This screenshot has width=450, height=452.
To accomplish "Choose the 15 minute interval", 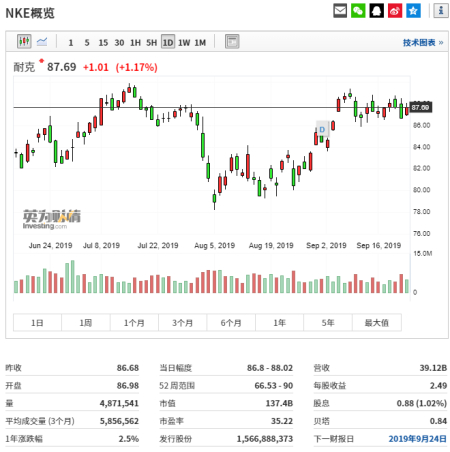I will 103,43.
